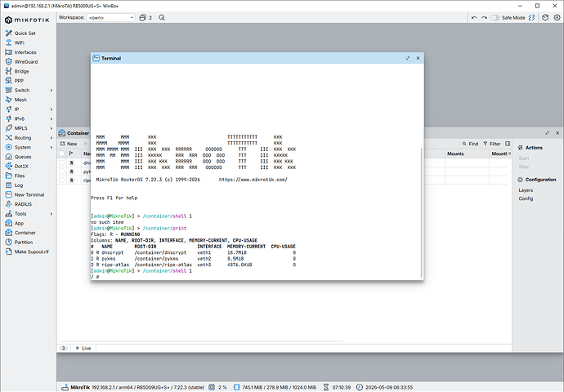Launch a New Terminal
564x392 pixels.
25,194
